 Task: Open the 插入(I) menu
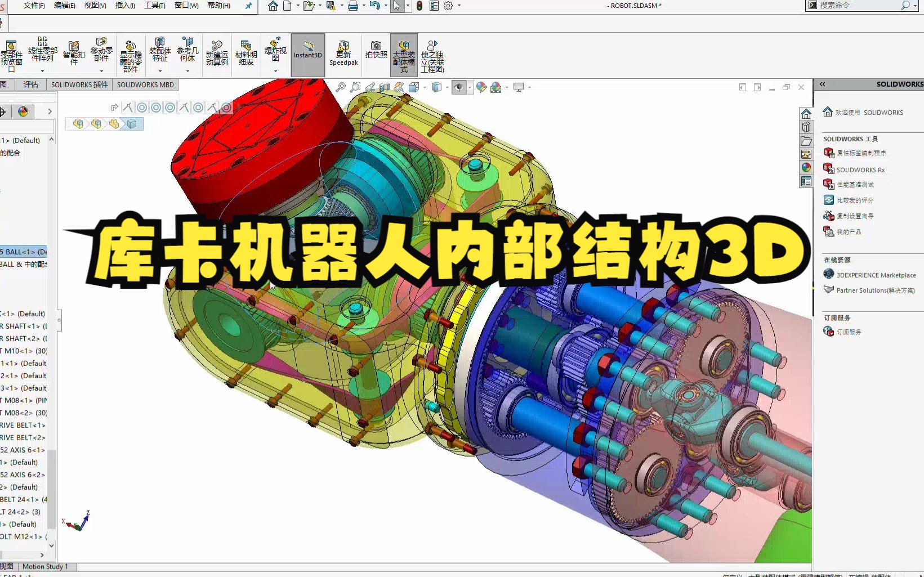(x=125, y=5)
